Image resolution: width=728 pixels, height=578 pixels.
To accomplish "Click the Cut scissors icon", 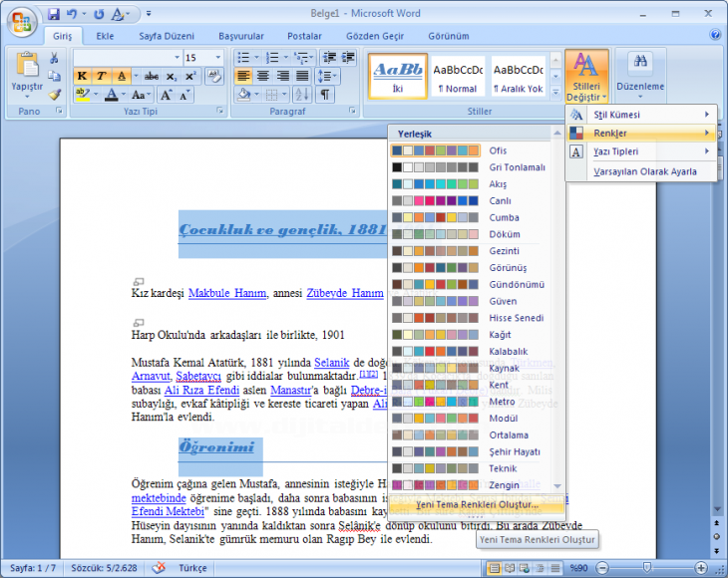I will [x=54, y=58].
